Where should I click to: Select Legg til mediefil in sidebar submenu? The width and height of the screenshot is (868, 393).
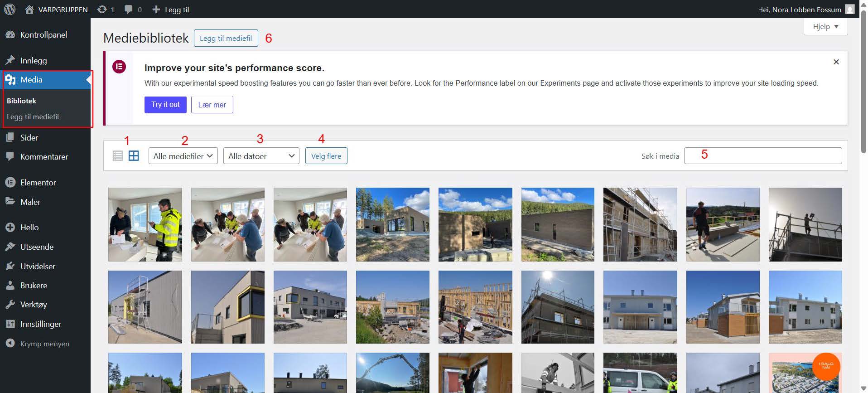click(33, 116)
